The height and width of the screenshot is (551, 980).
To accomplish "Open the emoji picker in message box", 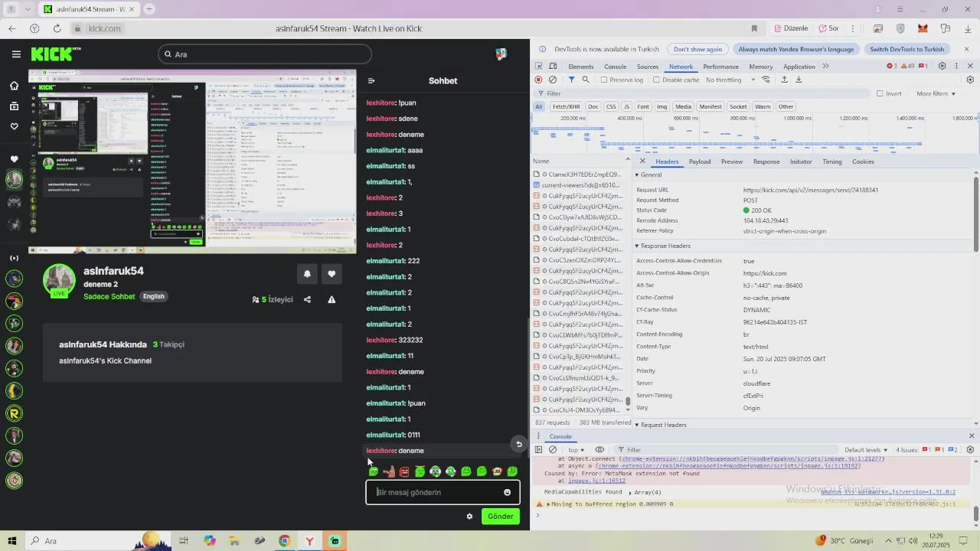I will (x=507, y=492).
